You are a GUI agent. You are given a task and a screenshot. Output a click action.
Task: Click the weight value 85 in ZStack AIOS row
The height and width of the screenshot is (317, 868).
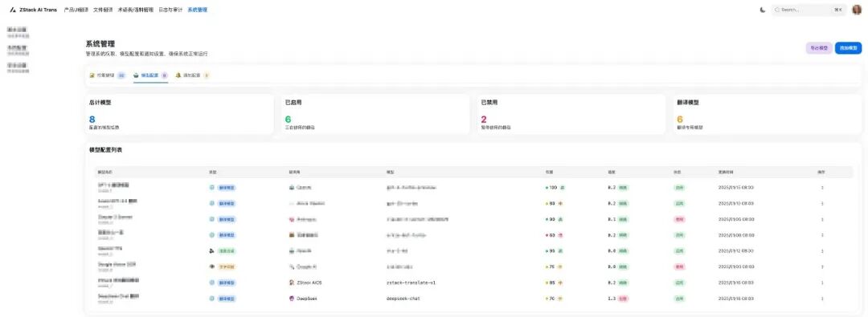click(552, 282)
